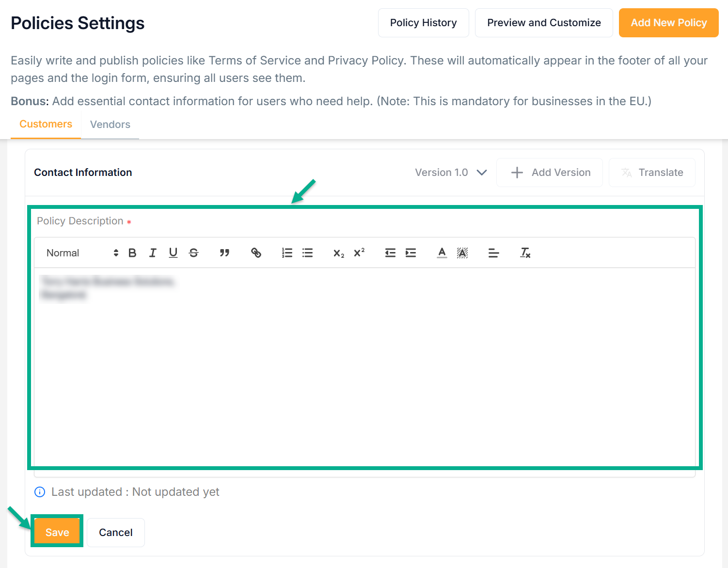The width and height of the screenshot is (728, 568).
Task: Apply strikethrough formatting
Action: [193, 253]
